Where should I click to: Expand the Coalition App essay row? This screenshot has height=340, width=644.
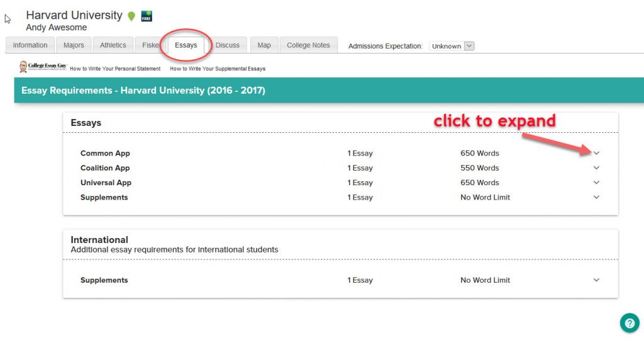pos(596,167)
